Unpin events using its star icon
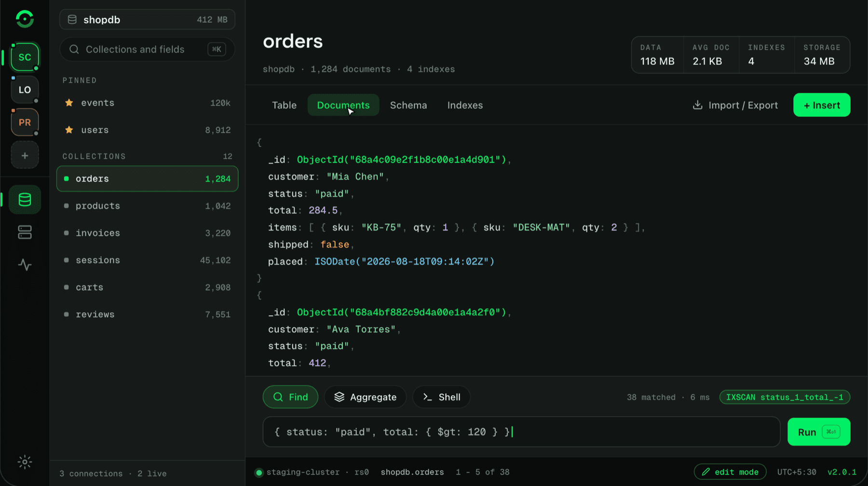The width and height of the screenshot is (868, 486). pyautogui.click(x=69, y=103)
